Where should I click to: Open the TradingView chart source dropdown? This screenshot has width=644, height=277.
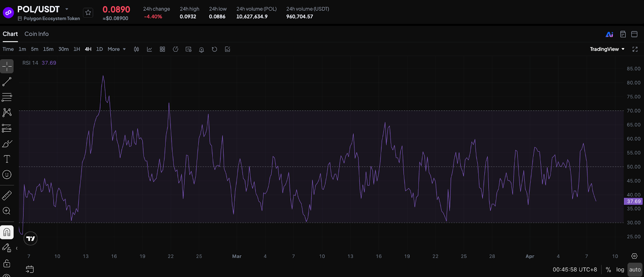[607, 49]
